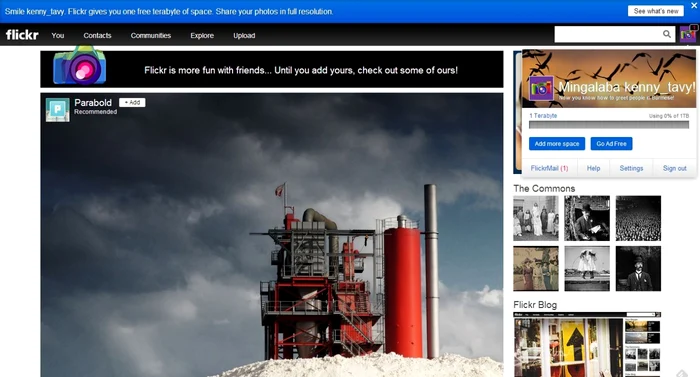Open the Flickr Blog heading link
This screenshot has width=700, height=377.
click(x=535, y=305)
